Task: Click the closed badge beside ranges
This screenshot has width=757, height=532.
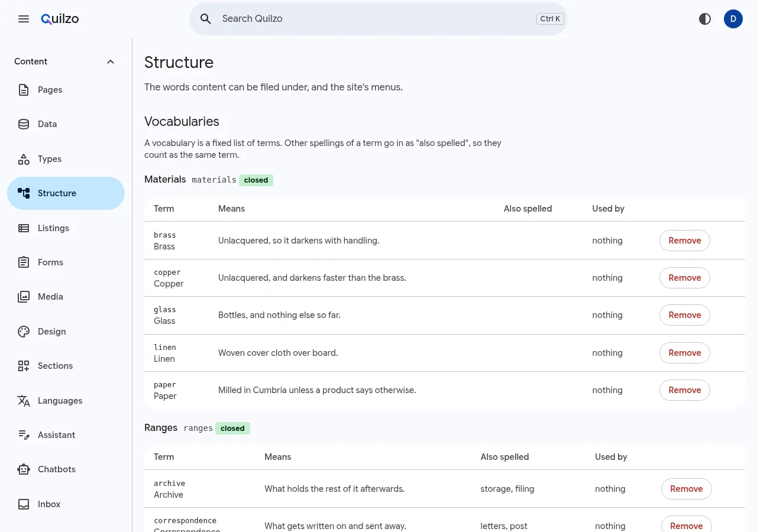Action: click(232, 429)
